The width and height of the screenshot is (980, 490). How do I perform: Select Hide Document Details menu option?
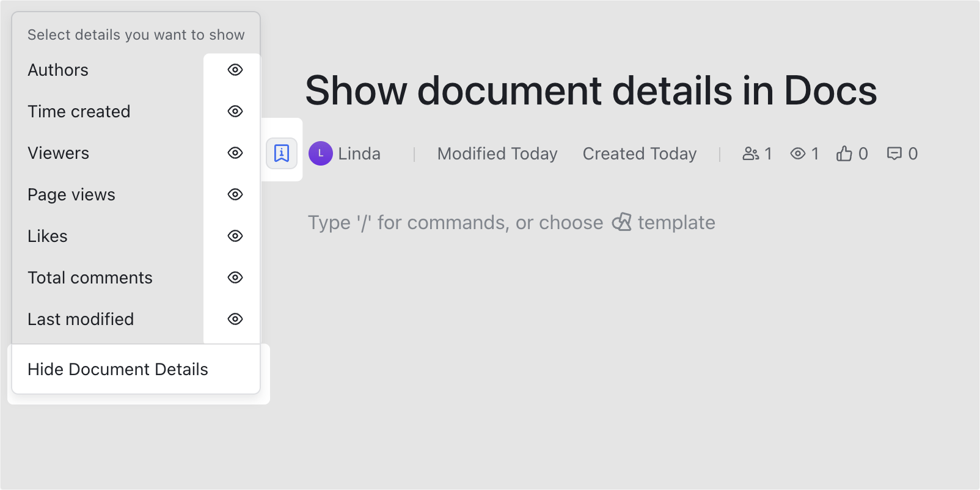136,369
